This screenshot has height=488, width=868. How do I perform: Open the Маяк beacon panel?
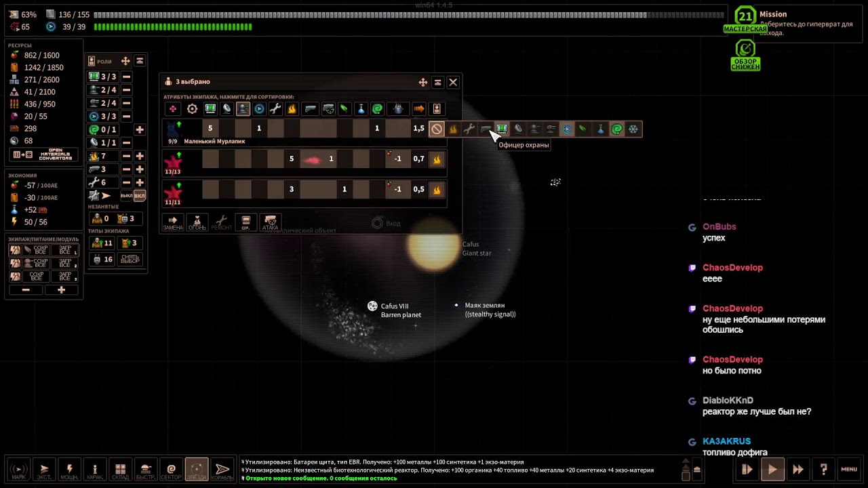pos(19,470)
